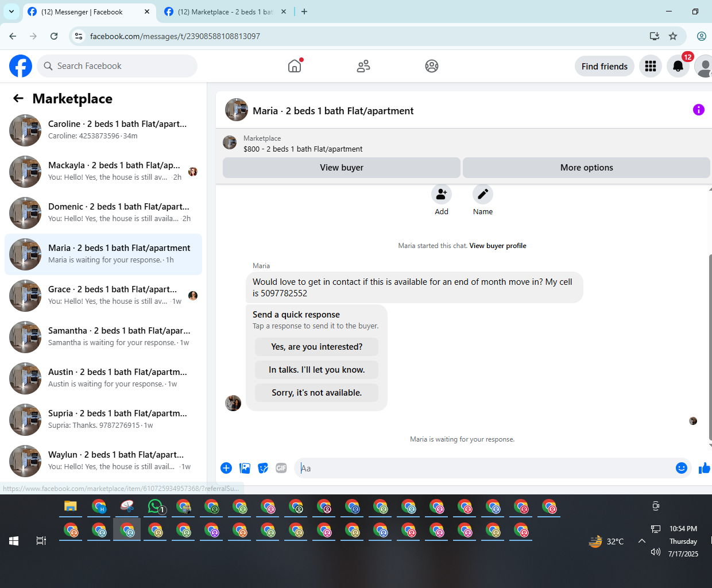Open volume control in system tray
The image size is (712, 588).
(x=656, y=552)
